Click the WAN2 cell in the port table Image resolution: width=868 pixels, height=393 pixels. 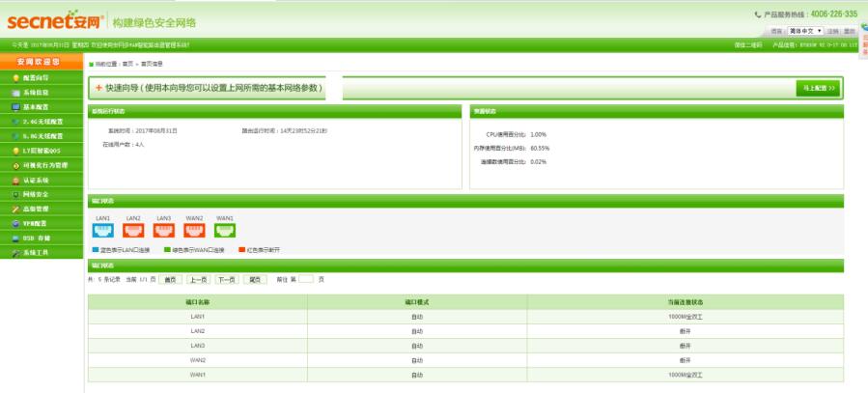click(198, 360)
